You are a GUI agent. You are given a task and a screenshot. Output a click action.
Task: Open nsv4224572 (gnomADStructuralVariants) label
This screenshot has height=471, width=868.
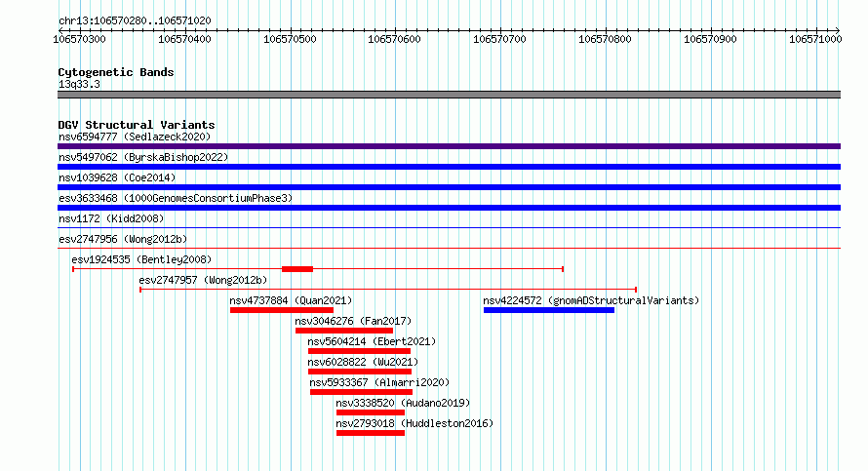pos(591,300)
